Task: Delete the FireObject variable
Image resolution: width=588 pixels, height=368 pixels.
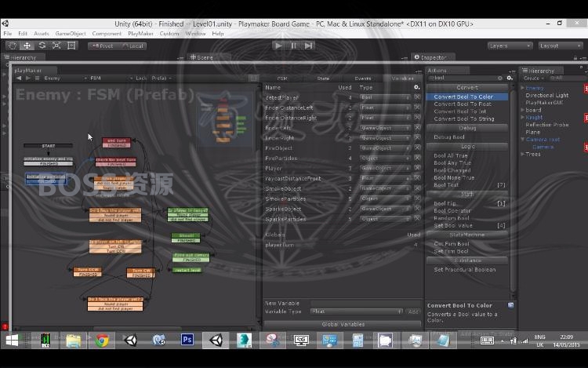Action: [x=417, y=148]
